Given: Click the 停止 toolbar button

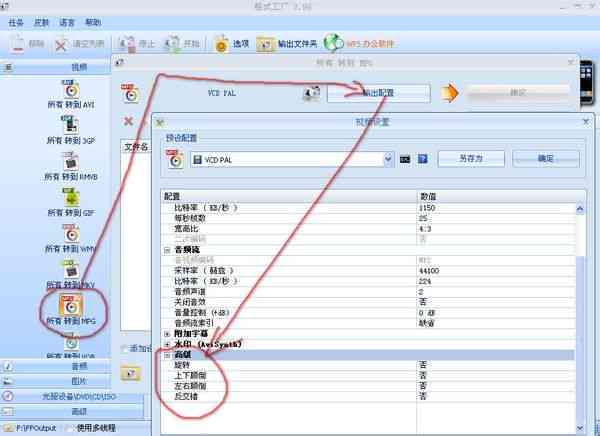Looking at the screenshot, I should click(x=136, y=44).
